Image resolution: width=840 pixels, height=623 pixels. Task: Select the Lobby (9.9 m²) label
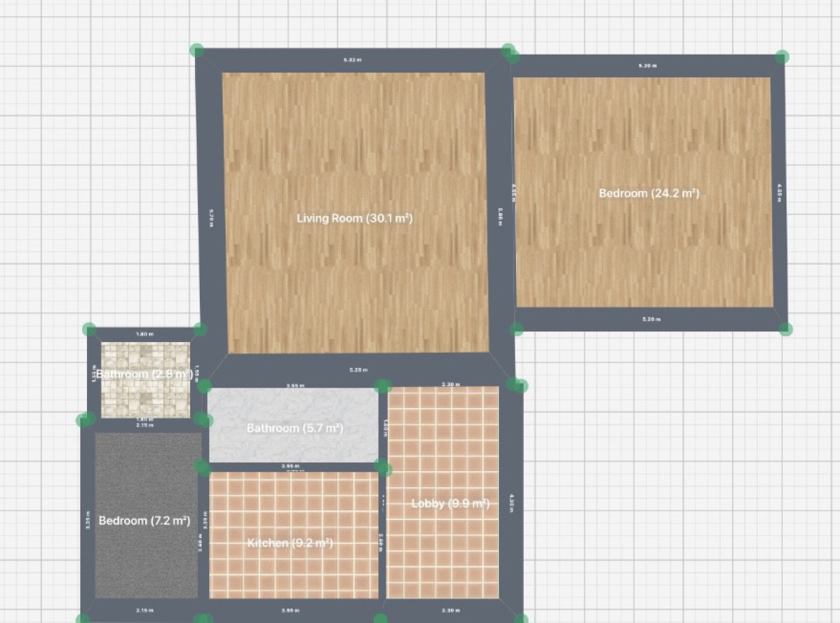[450, 504]
